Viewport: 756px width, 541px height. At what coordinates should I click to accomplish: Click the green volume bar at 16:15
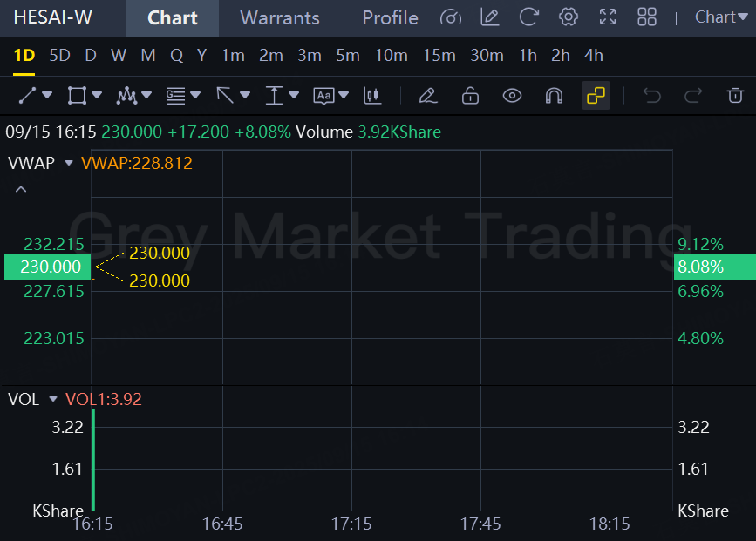coord(93,460)
